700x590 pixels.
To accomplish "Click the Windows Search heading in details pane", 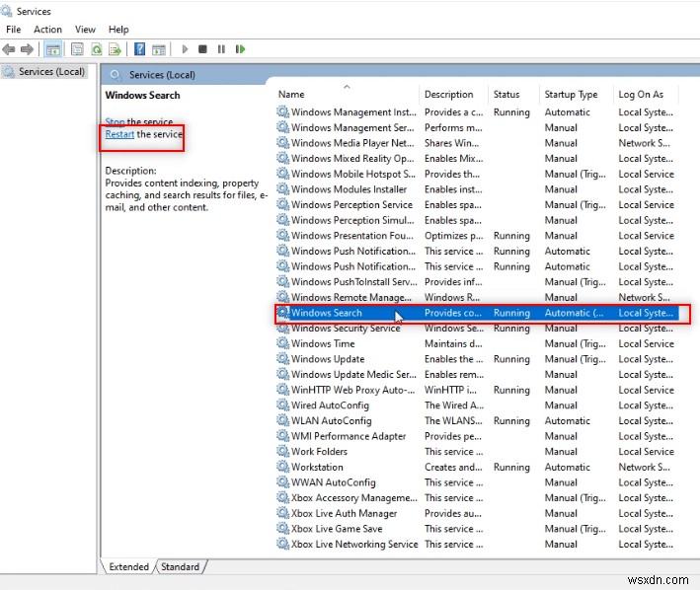I will 142,95.
